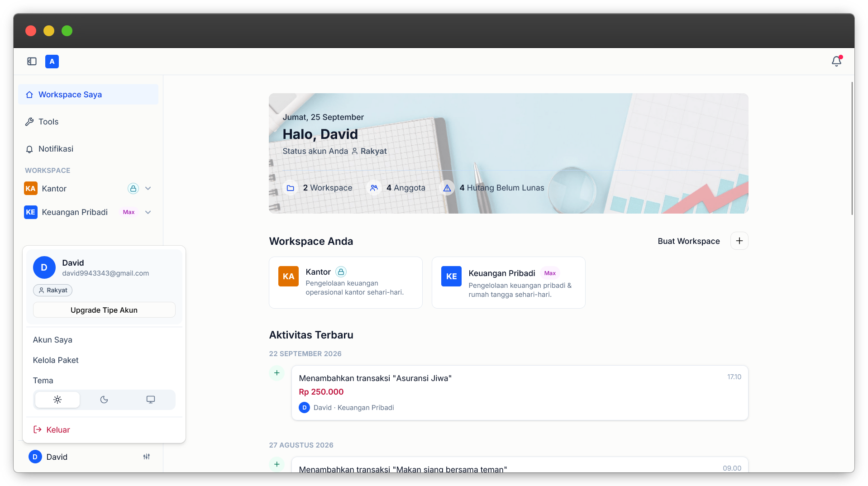
Task: Click the KE avatar in the sidebar
Action: [31, 212]
